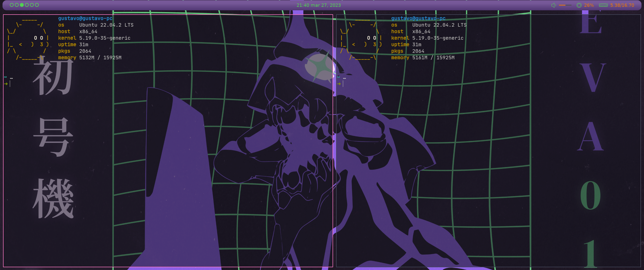644x270 pixels.
Task: Click pkgs 2064 value in right terminal
Action: [418, 51]
